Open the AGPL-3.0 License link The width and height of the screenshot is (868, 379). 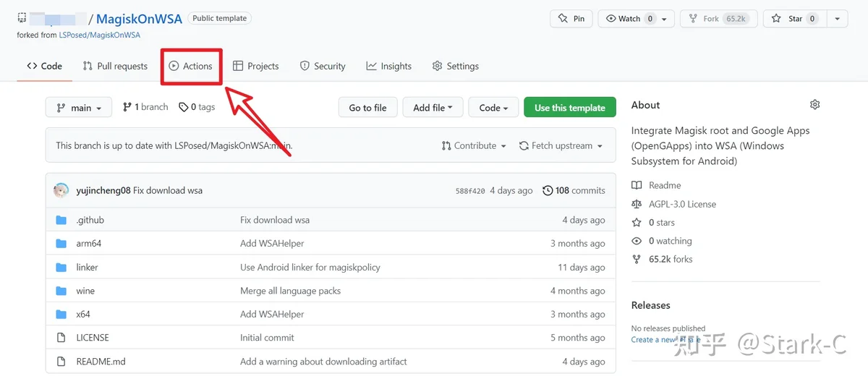pos(673,204)
